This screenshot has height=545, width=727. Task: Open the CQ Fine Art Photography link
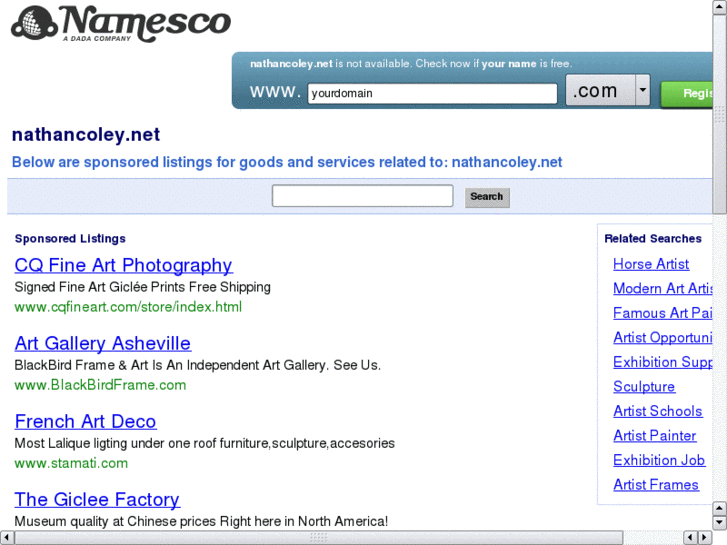click(123, 265)
